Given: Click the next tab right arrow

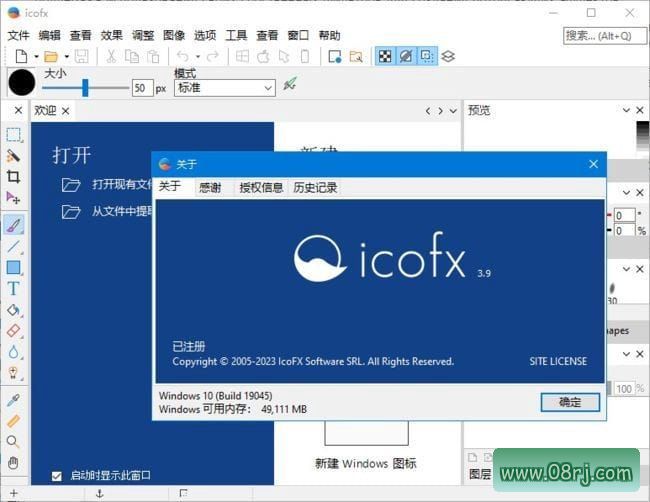Looking at the screenshot, I should [x=440, y=111].
